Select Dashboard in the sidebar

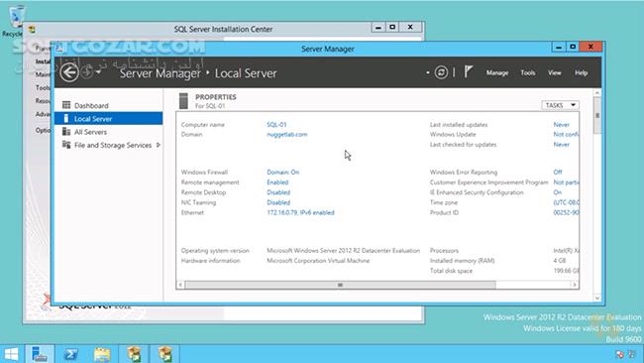tap(108, 106)
